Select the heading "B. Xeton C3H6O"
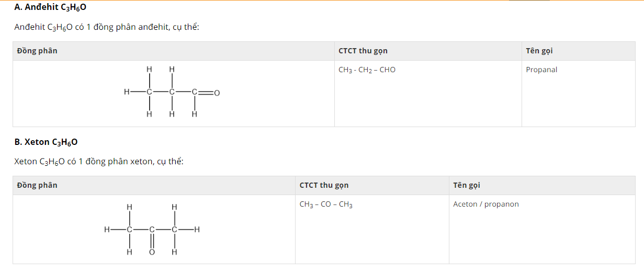644x272 pixels. 46,142
